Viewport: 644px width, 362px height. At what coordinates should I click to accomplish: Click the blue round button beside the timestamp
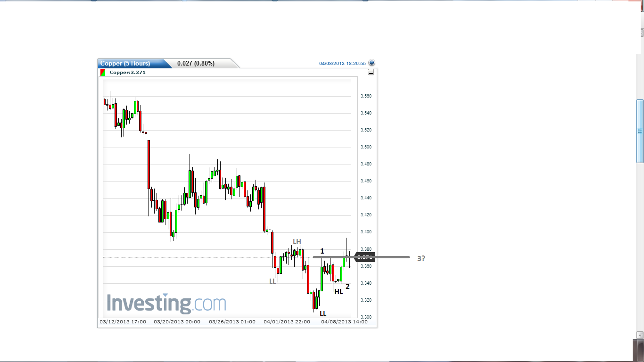372,63
